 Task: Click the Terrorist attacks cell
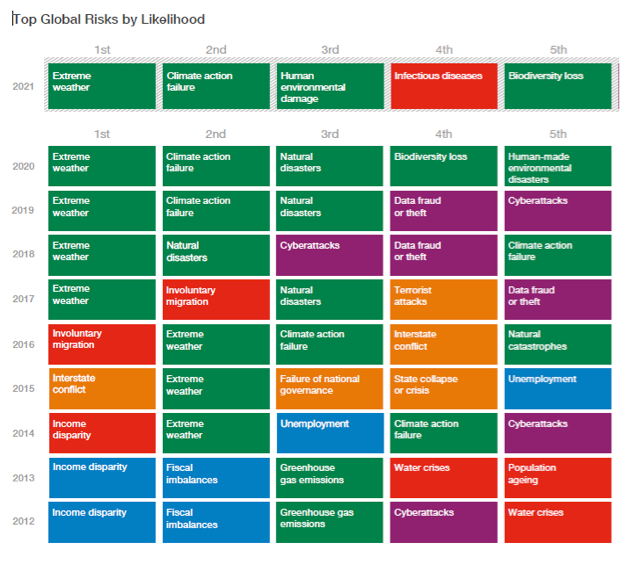pyautogui.click(x=443, y=299)
